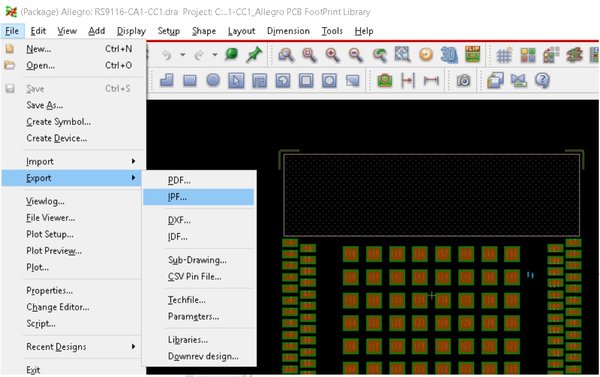Select the Add Rectangle shape tool
This screenshot has width=600, height=377.
click(x=190, y=80)
